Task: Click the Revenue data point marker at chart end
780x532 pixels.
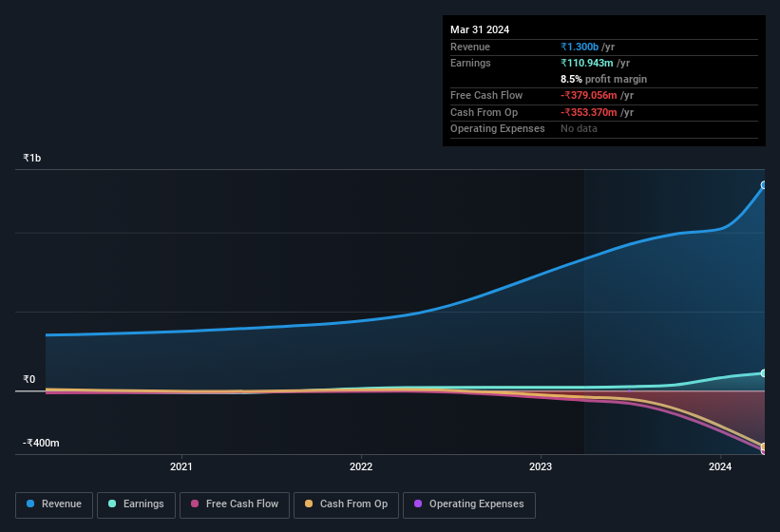Action: point(764,185)
